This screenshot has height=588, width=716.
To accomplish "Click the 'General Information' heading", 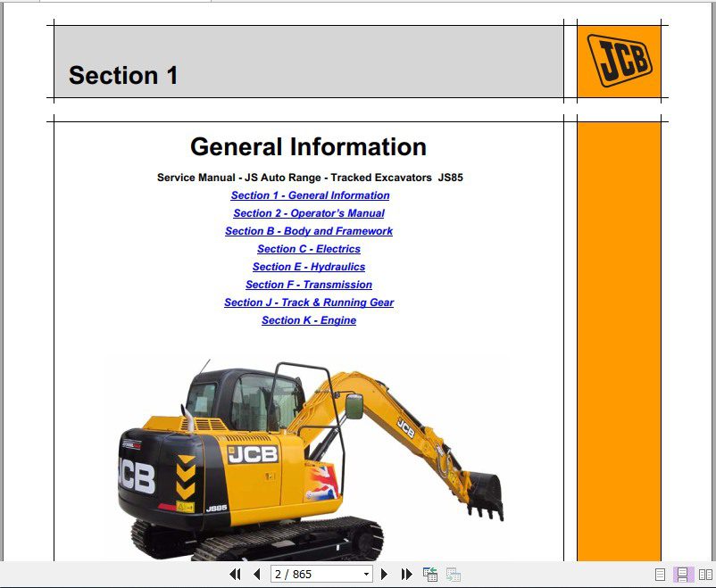I will click(x=308, y=146).
